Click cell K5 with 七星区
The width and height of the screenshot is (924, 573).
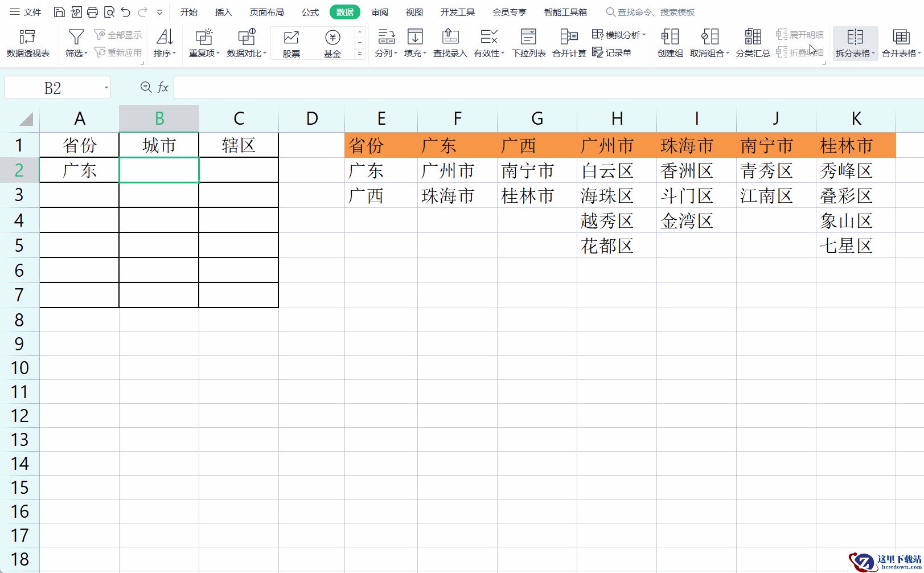click(856, 245)
